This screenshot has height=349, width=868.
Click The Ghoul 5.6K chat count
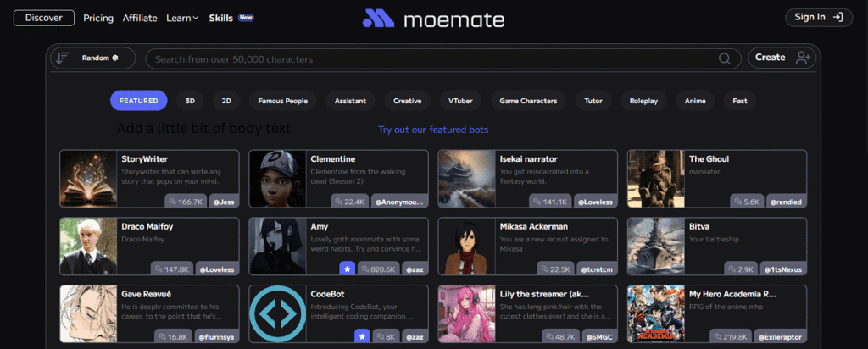(x=748, y=202)
